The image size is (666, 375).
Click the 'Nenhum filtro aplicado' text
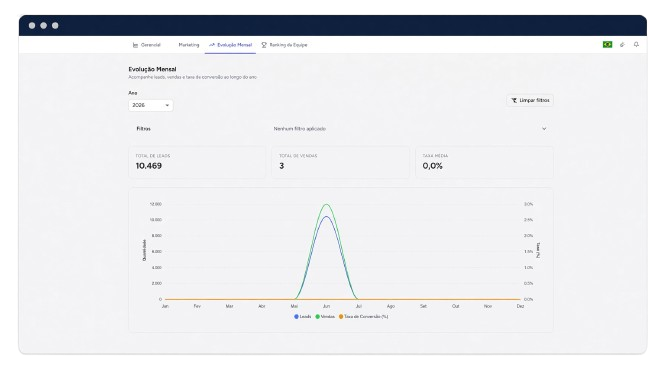click(x=299, y=129)
